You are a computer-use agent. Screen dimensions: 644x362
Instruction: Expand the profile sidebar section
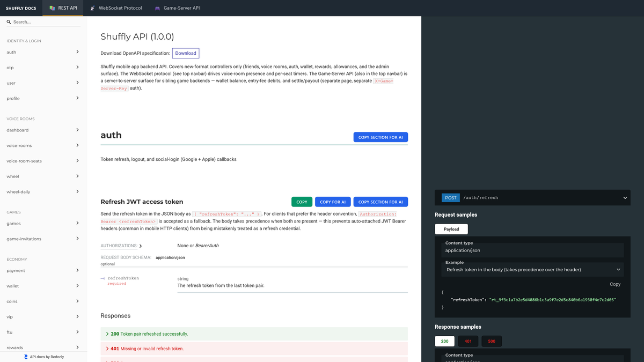point(43,99)
